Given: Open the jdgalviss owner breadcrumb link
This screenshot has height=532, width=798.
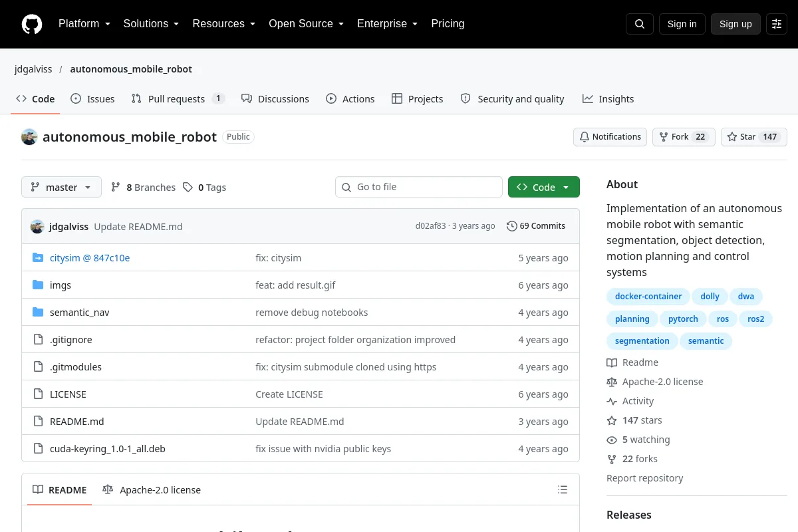Looking at the screenshot, I should click(x=33, y=69).
